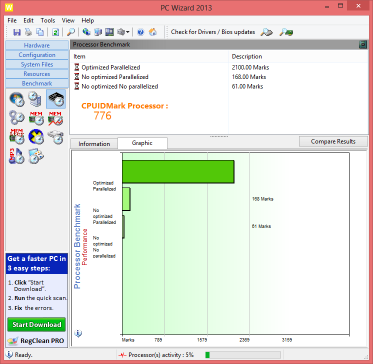Click the green Start Download button
This screenshot has width=373, height=364.
pos(37,324)
